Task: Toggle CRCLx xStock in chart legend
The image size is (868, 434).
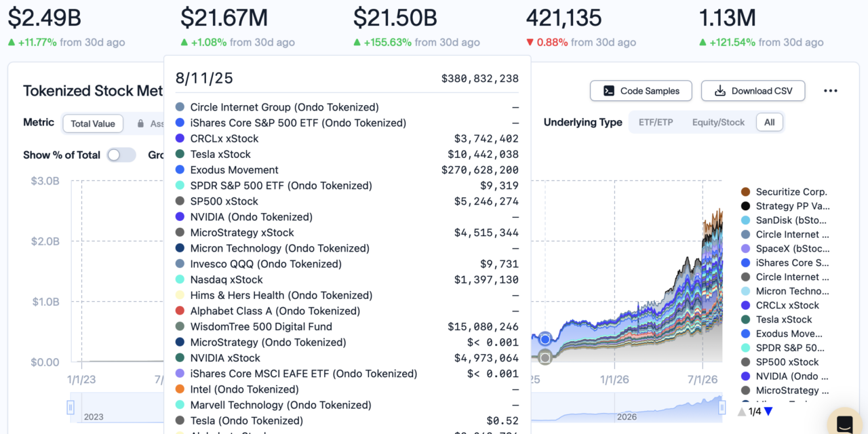Action: click(x=780, y=305)
